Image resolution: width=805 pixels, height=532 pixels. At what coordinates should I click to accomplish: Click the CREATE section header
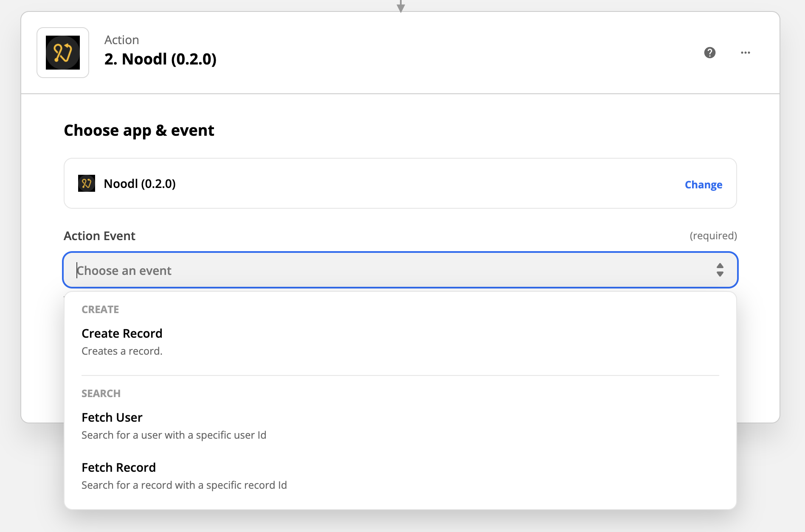tap(100, 309)
